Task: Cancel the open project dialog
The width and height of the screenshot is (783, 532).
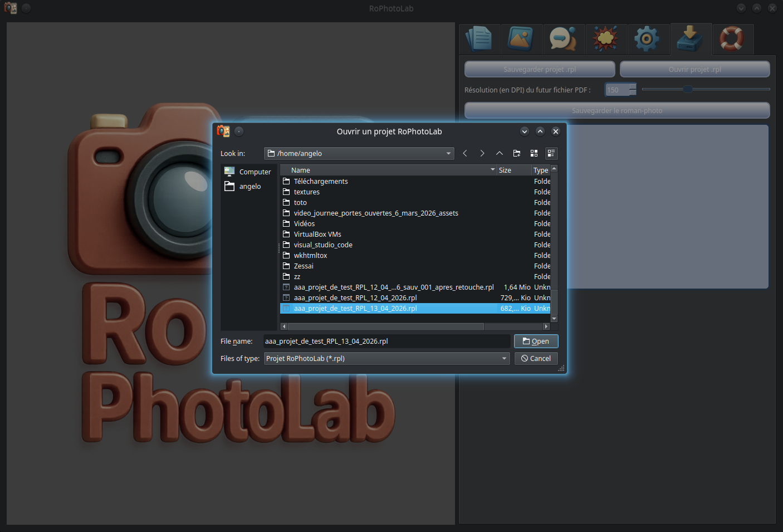Action: tap(536, 359)
